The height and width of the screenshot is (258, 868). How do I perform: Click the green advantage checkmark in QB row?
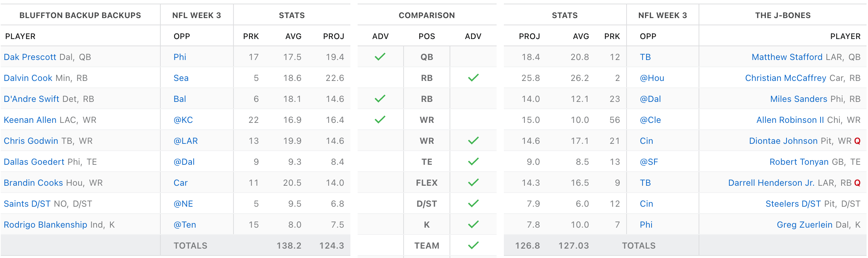(x=380, y=57)
